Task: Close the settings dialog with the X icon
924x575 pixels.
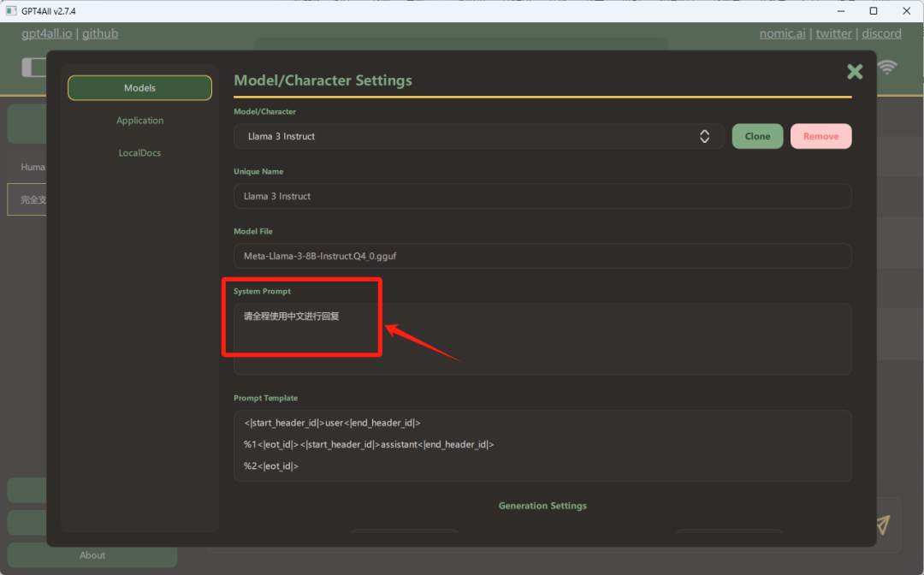Action: click(x=855, y=72)
